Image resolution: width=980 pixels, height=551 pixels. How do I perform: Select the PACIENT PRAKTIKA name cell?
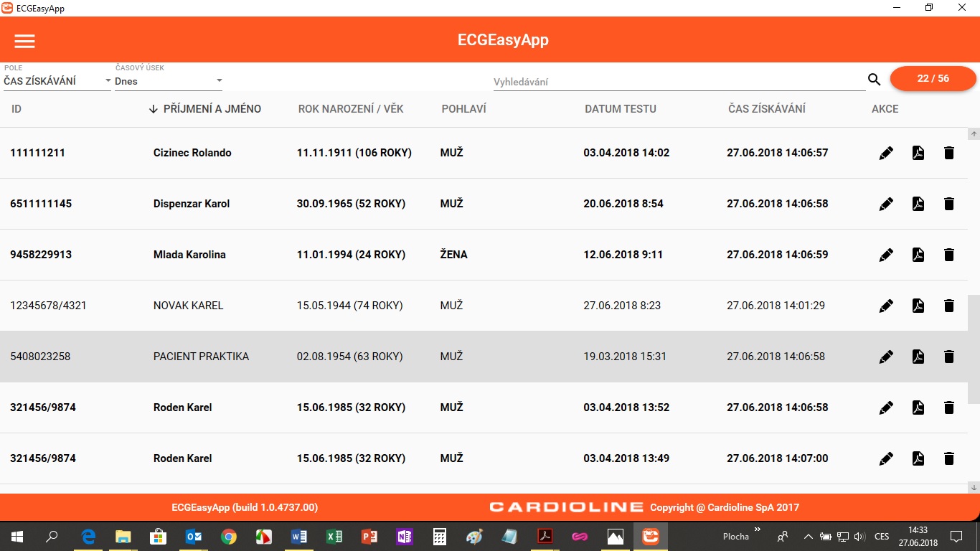point(201,357)
